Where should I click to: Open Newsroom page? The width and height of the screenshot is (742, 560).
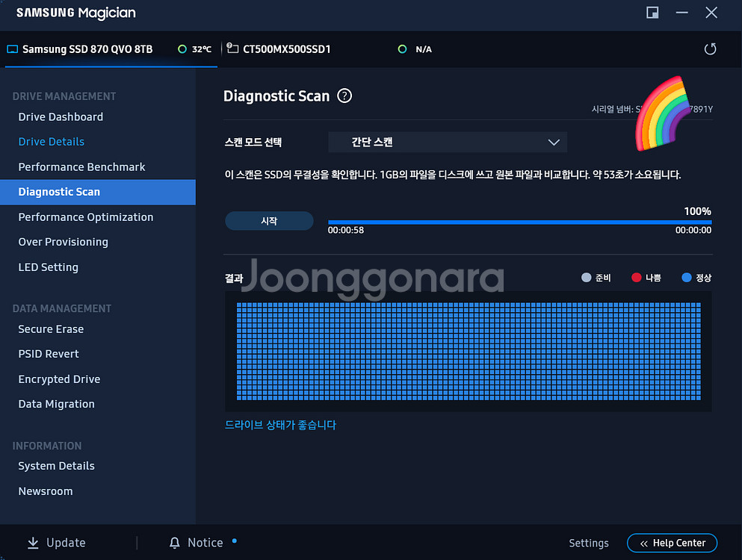[46, 491]
